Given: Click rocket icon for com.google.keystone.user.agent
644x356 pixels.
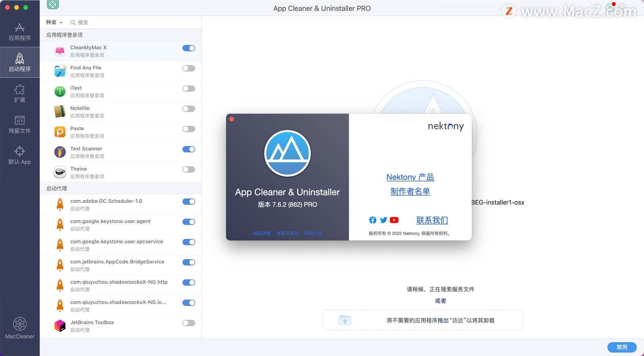Looking at the screenshot, I should (60, 225).
